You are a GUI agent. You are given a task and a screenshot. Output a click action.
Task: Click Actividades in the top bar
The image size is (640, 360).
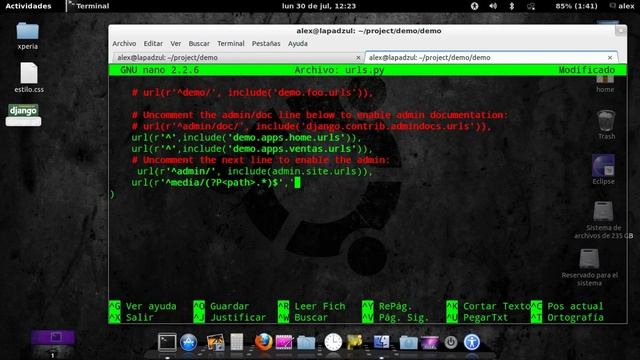tap(28, 6)
